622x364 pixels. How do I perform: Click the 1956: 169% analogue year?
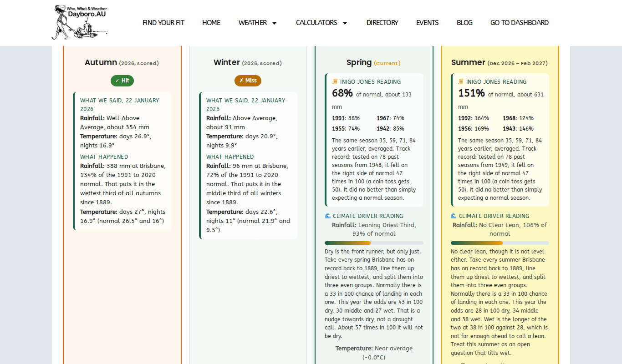click(x=473, y=129)
